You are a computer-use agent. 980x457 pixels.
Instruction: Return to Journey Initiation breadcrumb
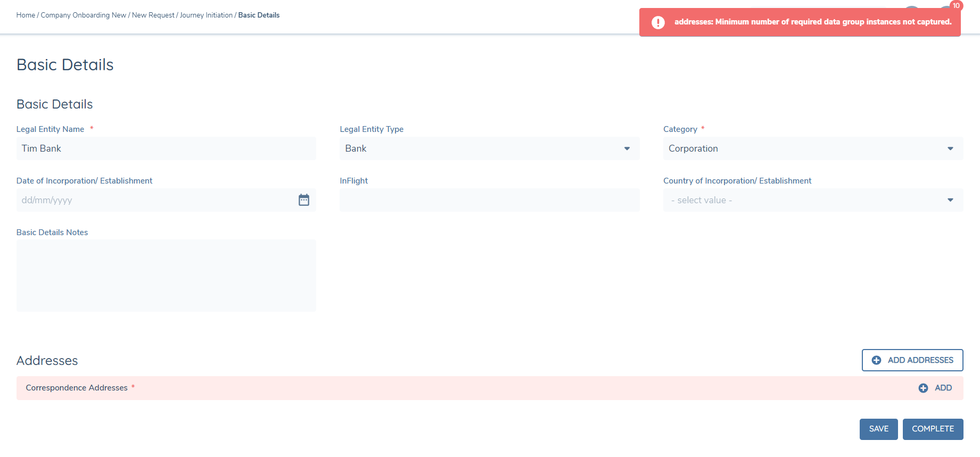click(206, 15)
